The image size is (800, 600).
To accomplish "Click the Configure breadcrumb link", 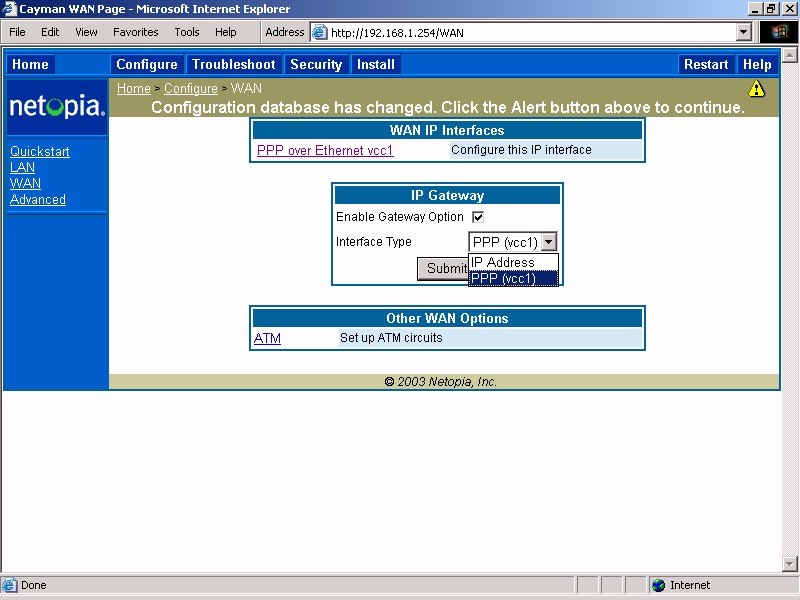I will (x=191, y=89).
